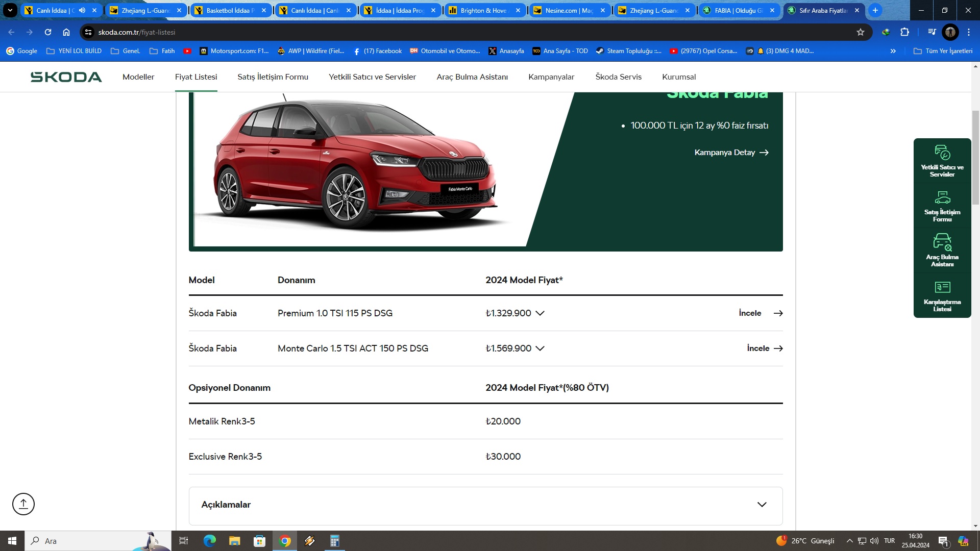The width and height of the screenshot is (980, 551).
Task: Open Google bookmark
Action: (21, 51)
